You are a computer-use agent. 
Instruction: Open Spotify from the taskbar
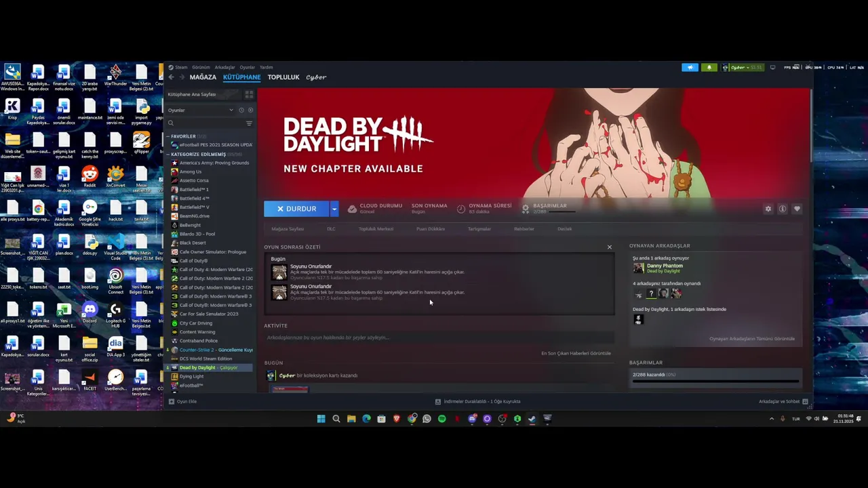tap(442, 419)
